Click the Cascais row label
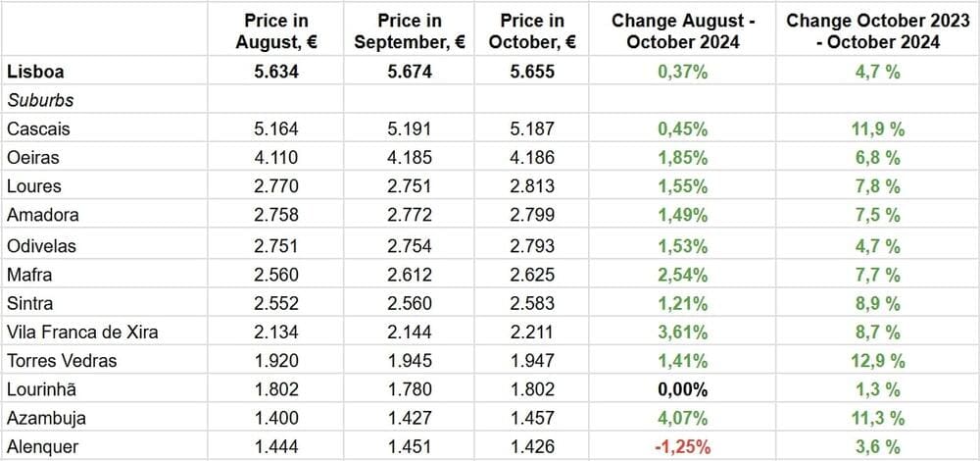This screenshot has width=980, height=461. pos(38,128)
